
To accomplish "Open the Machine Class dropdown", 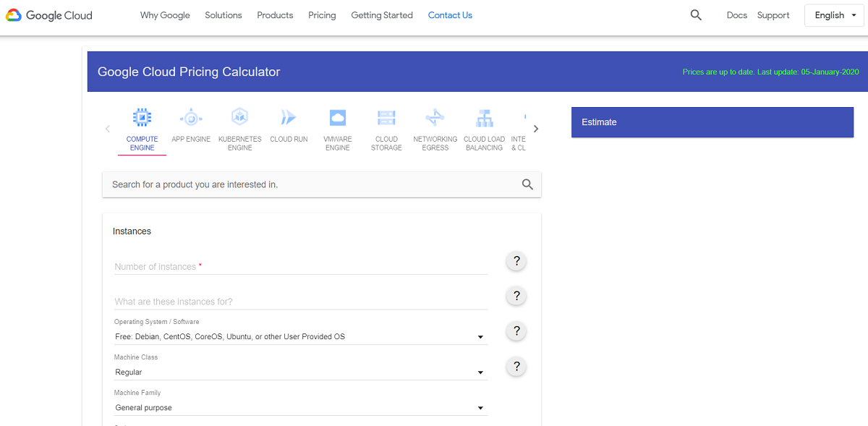I will click(x=301, y=372).
